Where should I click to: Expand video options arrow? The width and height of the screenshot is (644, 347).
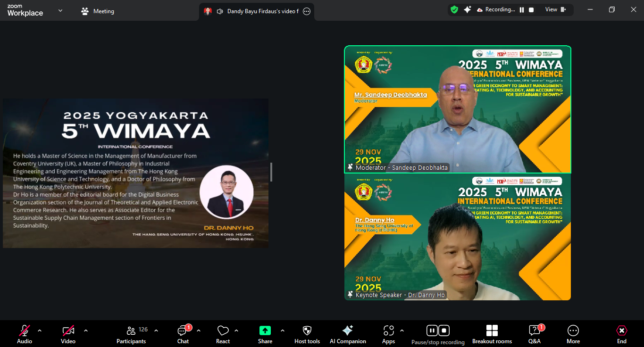coord(86,330)
